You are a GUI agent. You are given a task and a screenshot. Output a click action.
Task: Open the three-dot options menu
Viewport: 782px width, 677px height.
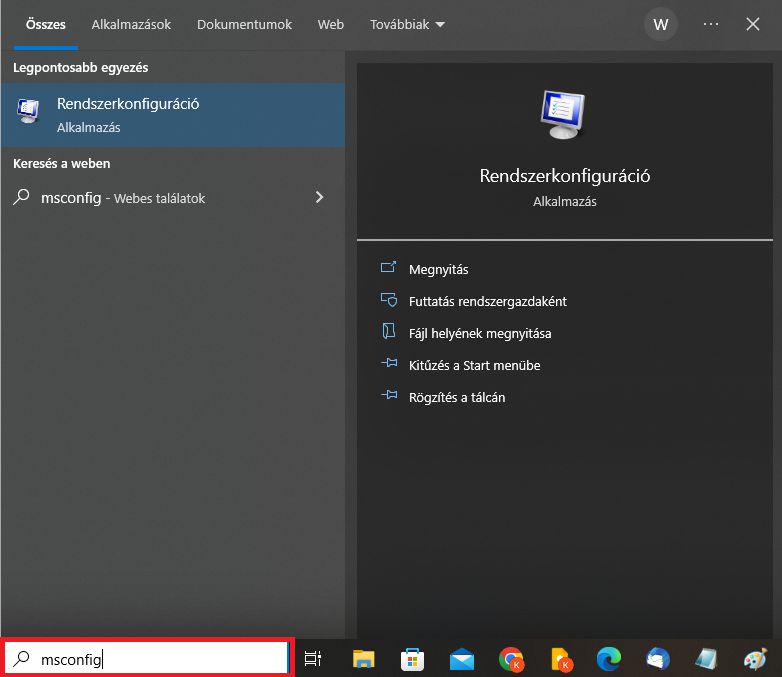pyautogui.click(x=710, y=24)
